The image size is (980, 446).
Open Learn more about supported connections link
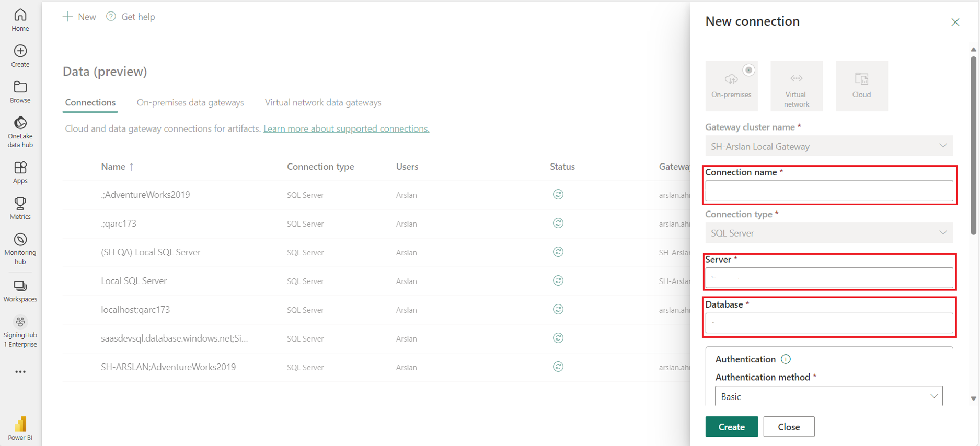coord(346,128)
